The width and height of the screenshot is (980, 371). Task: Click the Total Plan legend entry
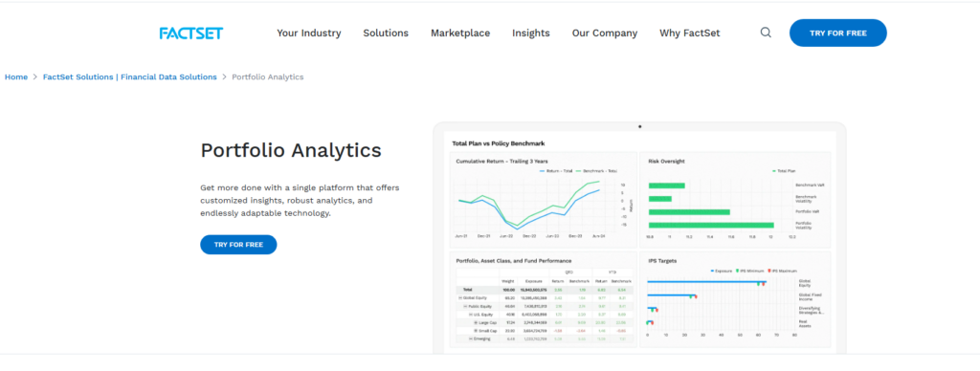(785, 170)
